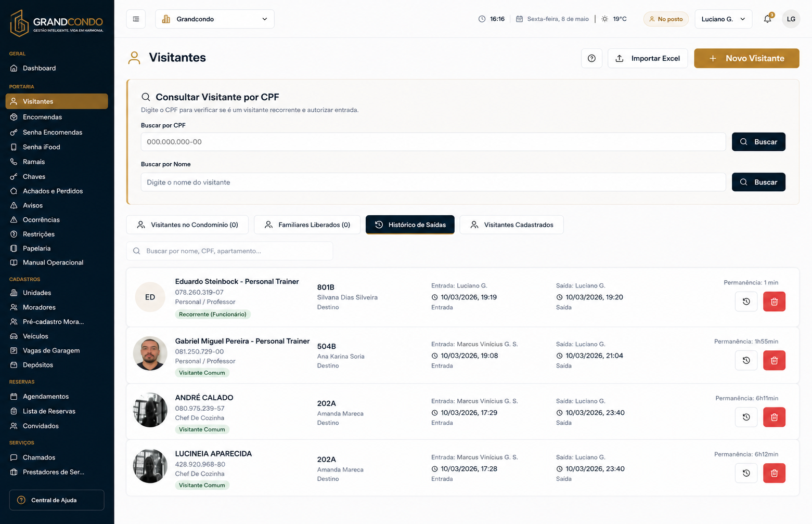Screen dimensions: 812x524
Task: Open Visitantes no Condomínio (0) tab
Action: pyautogui.click(x=187, y=225)
